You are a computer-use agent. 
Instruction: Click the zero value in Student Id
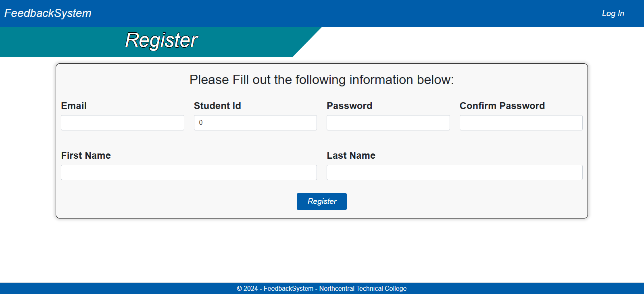(x=201, y=123)
